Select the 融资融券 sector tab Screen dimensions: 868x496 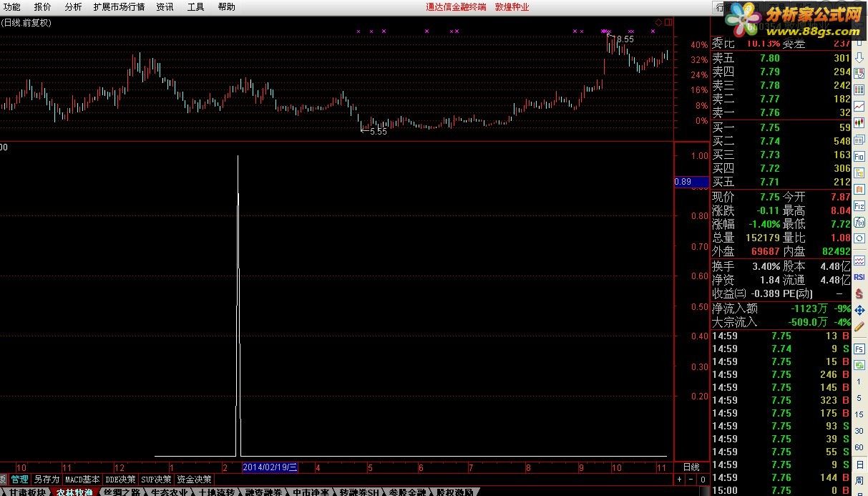pos(263,492)
